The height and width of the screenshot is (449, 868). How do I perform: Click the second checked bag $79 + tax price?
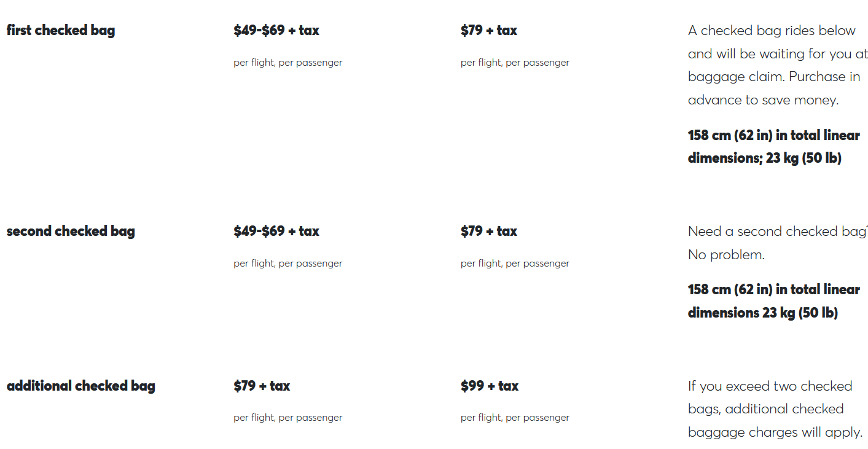pyautogui.click(x=489, y=231)
